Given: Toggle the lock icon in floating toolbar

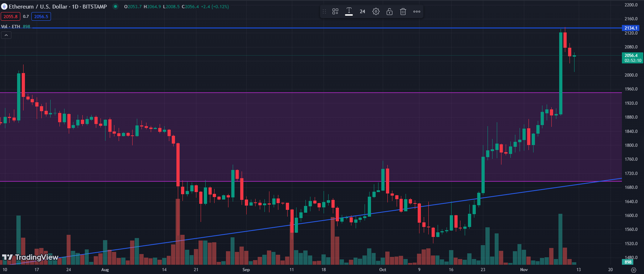Looking at the screenshot, I should click(x=390, y=12).
